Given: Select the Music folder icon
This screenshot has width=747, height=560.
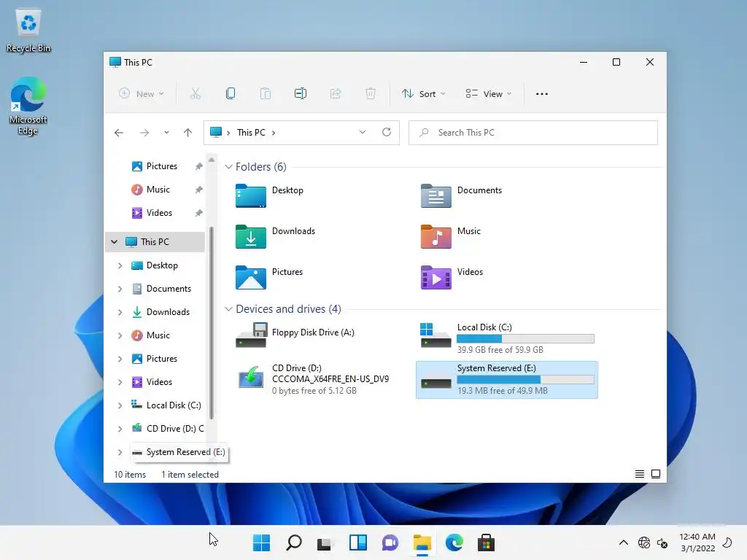Looking at the screenshot, I should click(436, 237).
